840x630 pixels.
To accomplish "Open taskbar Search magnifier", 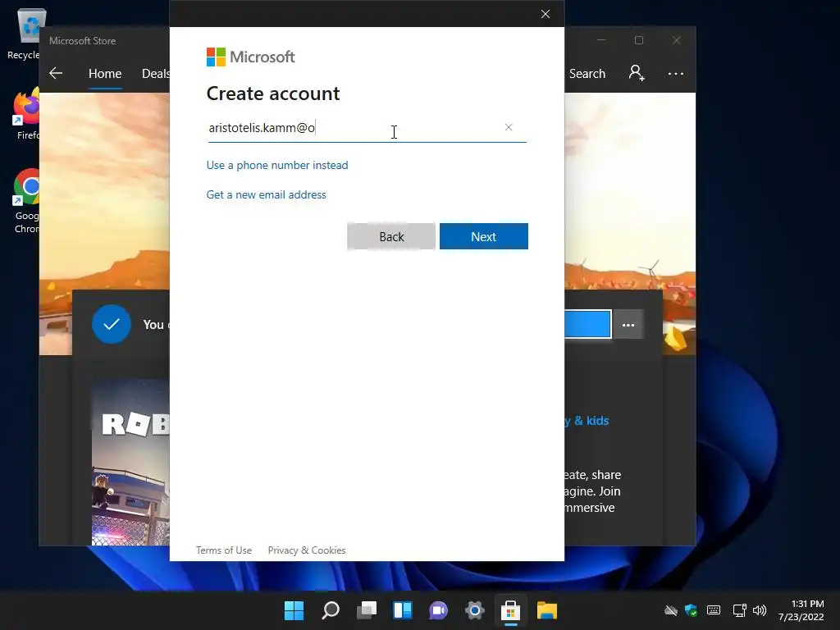I will pyautogui.click(x=330, y=610).
